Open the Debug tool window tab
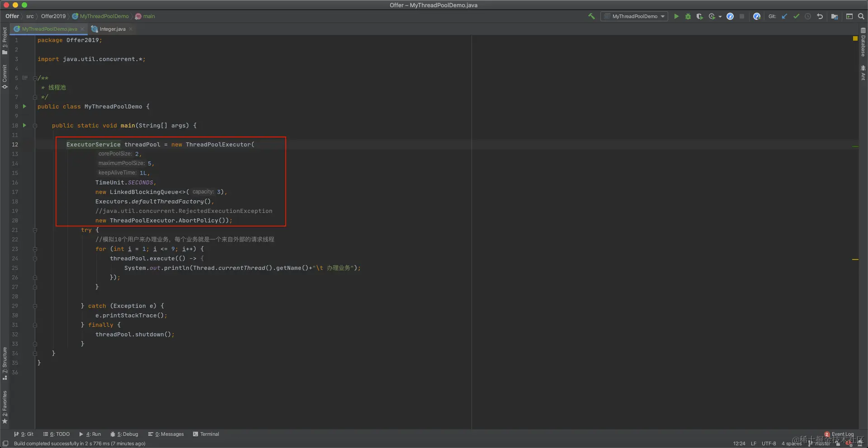 [124, 434]
